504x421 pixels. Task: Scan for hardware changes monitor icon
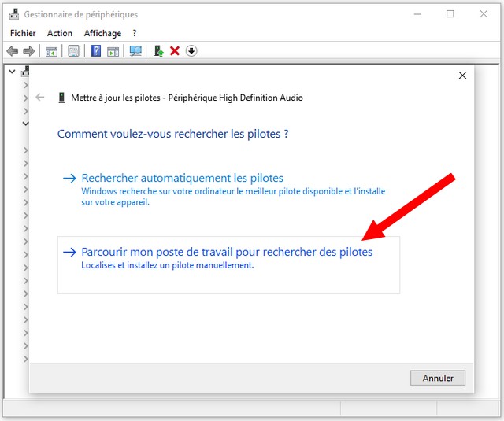[135, 51]
